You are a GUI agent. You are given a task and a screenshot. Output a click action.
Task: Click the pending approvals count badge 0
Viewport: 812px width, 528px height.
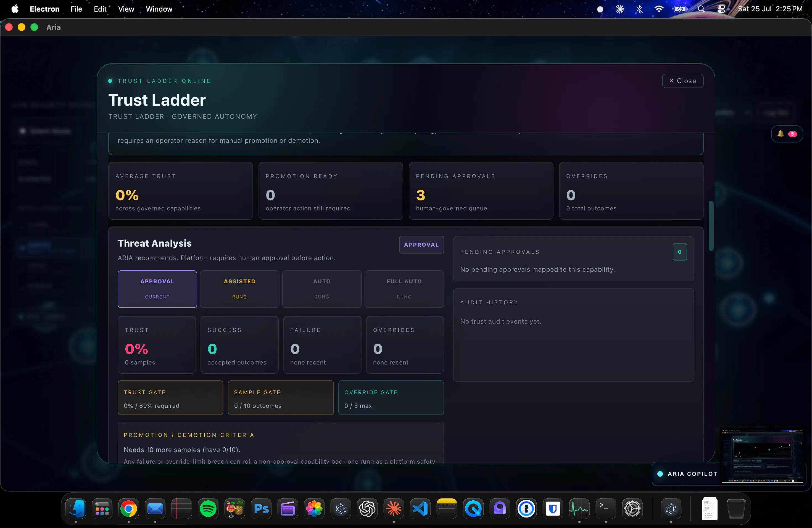coord(680,252)
